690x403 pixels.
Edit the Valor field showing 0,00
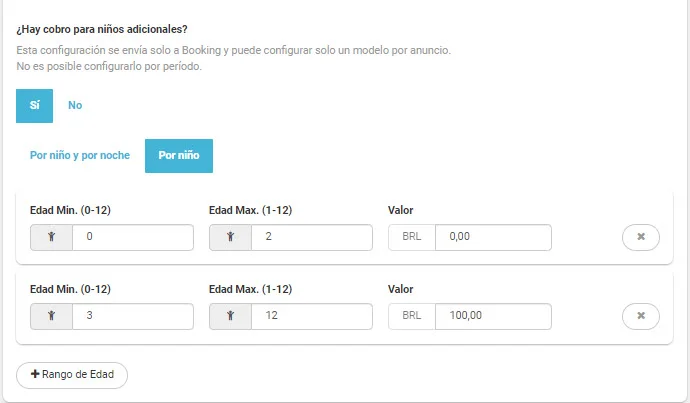pyautogui.click(x=493, y=238)
